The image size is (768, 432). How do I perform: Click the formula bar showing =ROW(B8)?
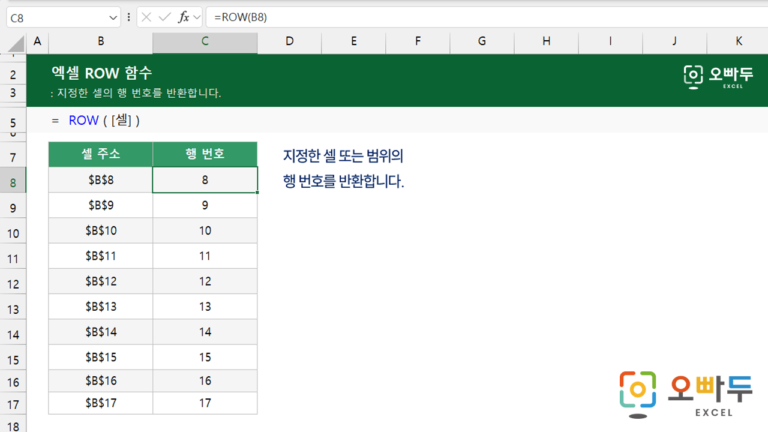tap(487, 18)
